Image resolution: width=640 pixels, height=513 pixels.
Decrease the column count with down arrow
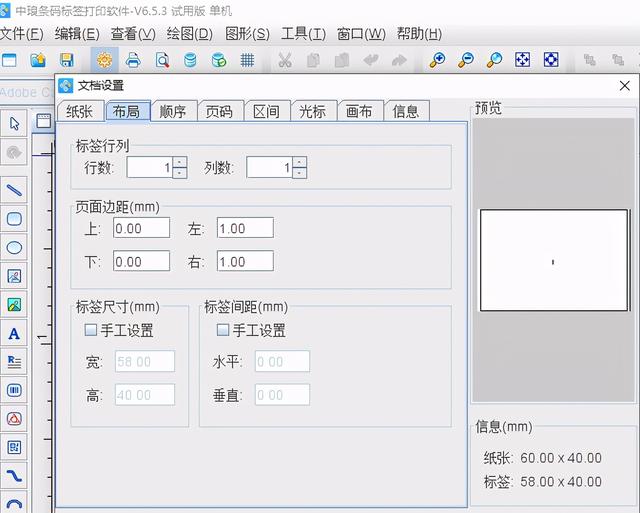[x=299, y=173]
